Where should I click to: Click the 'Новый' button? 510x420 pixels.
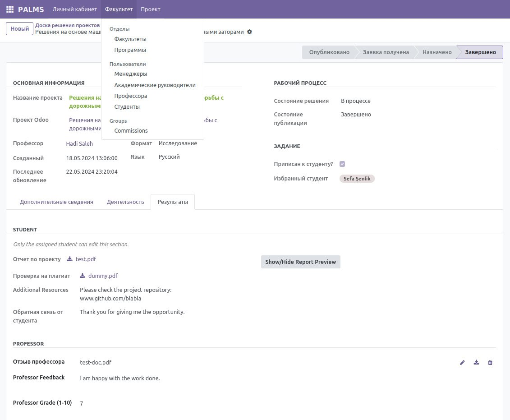19,28
